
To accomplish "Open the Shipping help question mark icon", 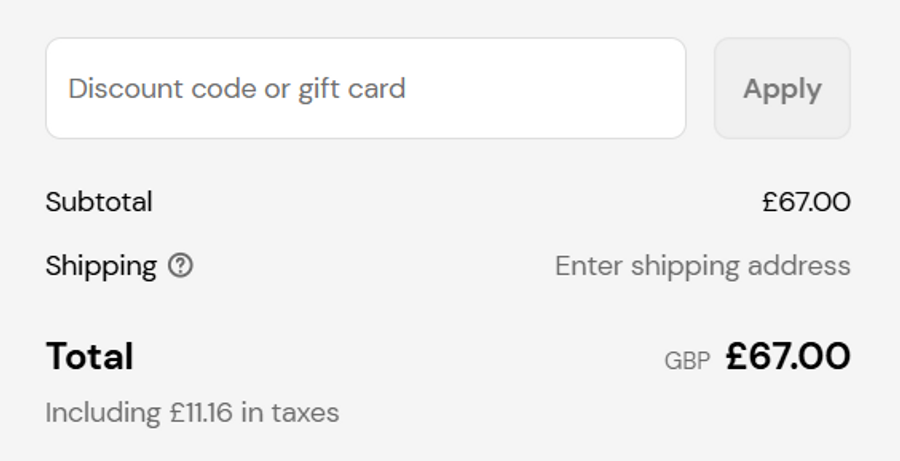I will (180, 266).
